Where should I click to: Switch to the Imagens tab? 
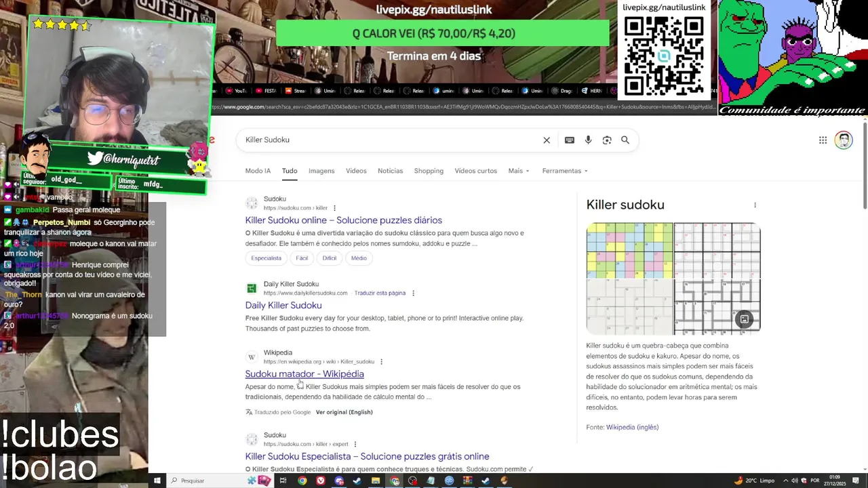pyautogui.click(x=321, y=171)
